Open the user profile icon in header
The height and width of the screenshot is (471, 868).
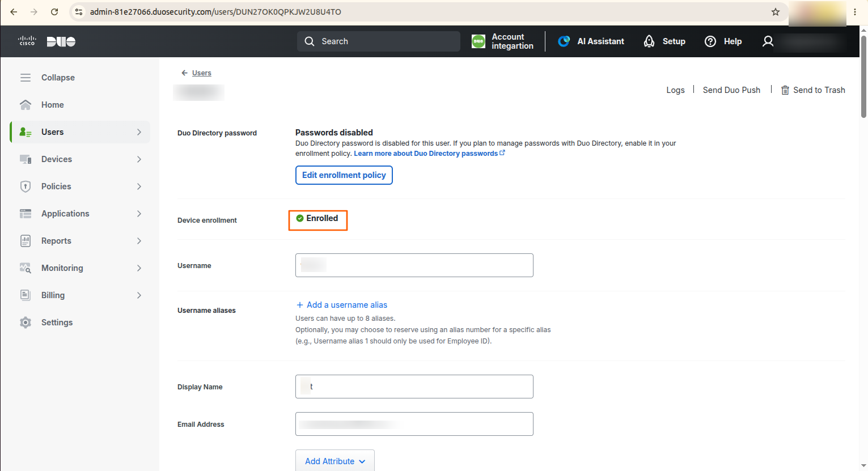[x=768, y=41]
